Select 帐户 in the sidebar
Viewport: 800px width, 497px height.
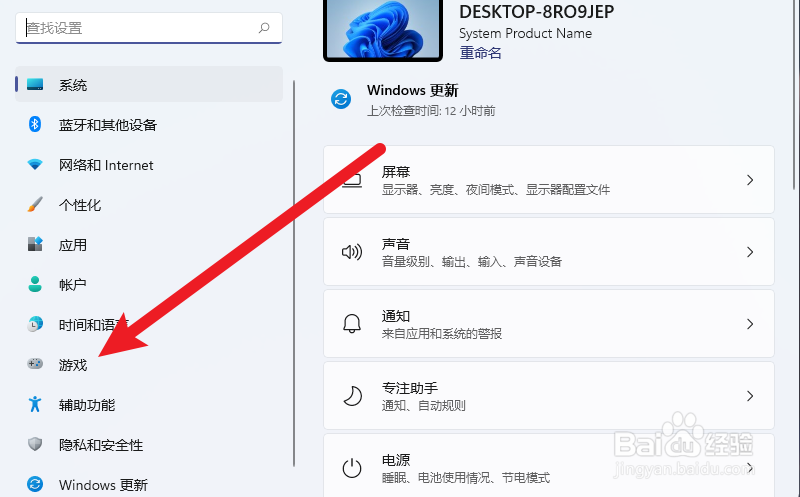(149, 284)
